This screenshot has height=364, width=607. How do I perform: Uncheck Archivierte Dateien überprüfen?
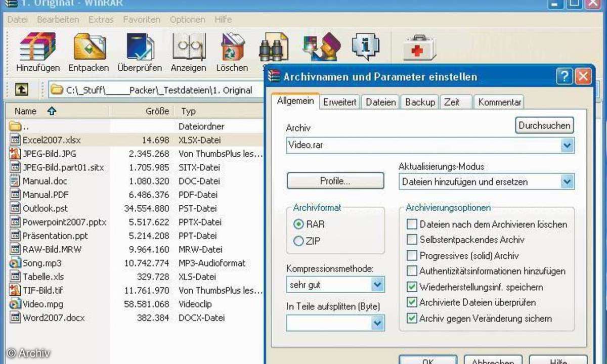pos(412,302)
